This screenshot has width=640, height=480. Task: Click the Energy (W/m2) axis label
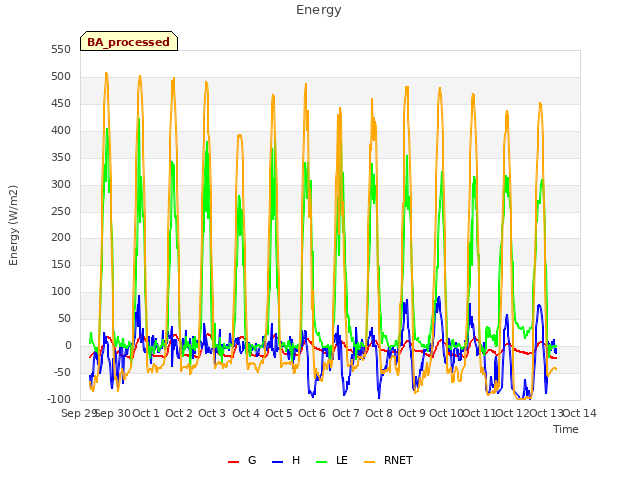[13, 225]
